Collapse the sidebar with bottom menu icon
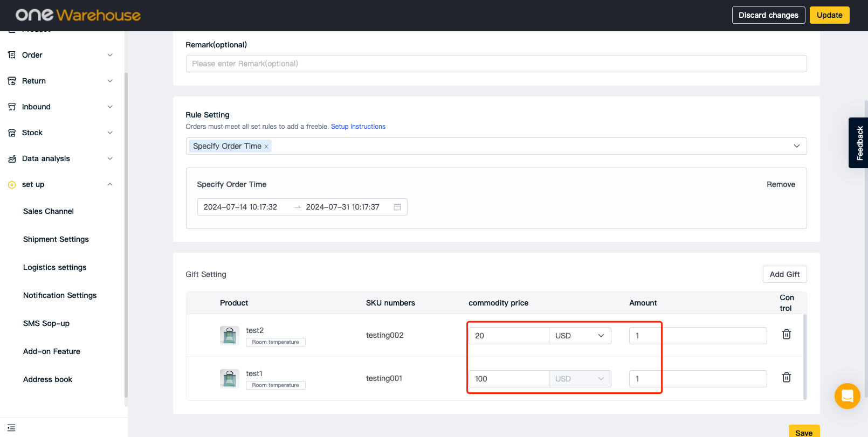Screen dimensions: 868x437 [x=11, y=427]
